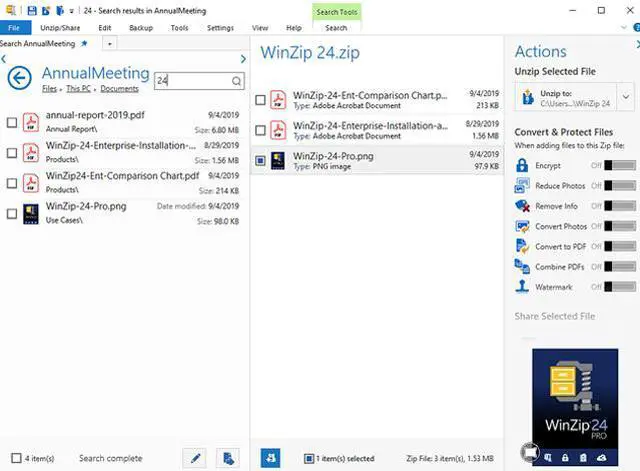Click the pencil edit icon at bottom of files pane
The height and width of the screenshot is (471, 640).
click(195, 458)
